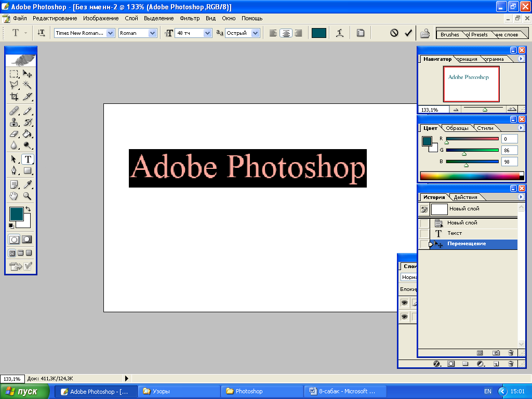The image size is (532, 399).
Task: Open the Character and Paragraph palettes
Action: [x=361, y=33]
